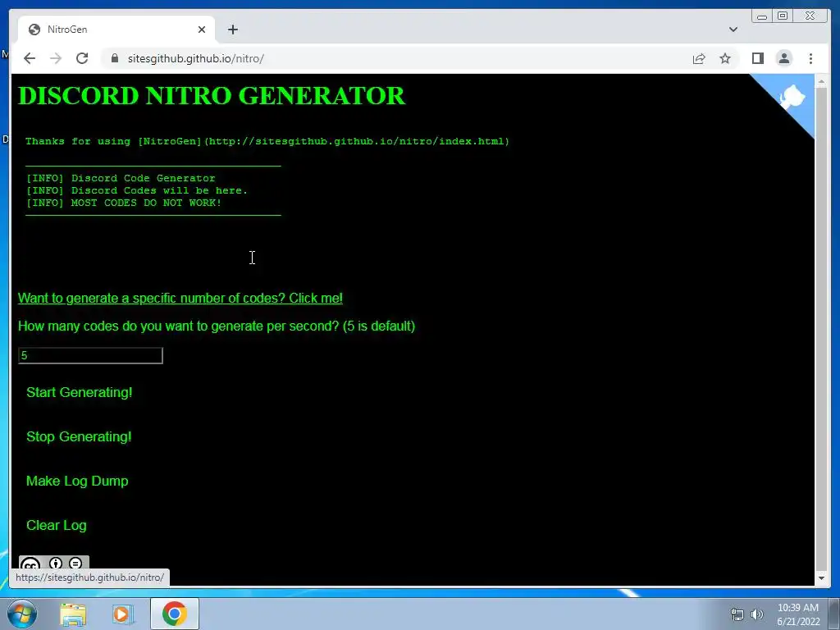Click Make Log Dump button
The width and height of the screenshot is (840, 630).
pyautogui.click(x=77, y=481)
